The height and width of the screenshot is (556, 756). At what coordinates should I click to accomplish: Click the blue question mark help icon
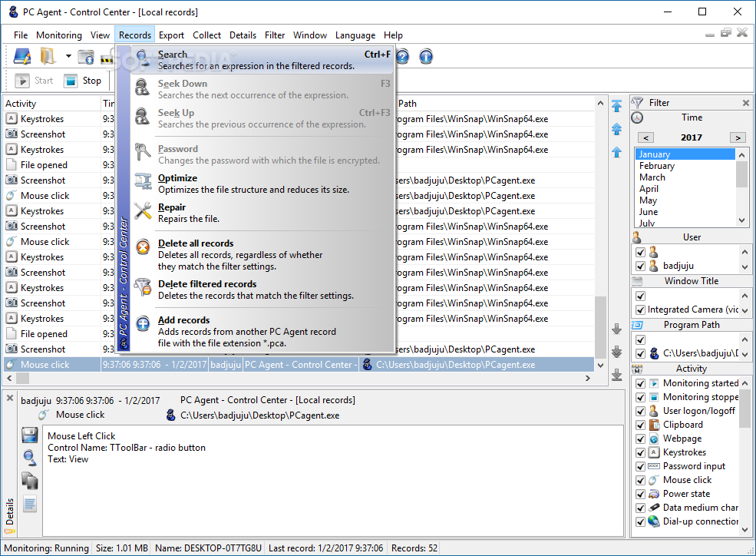pyautogui.click(x=403, y=56)
